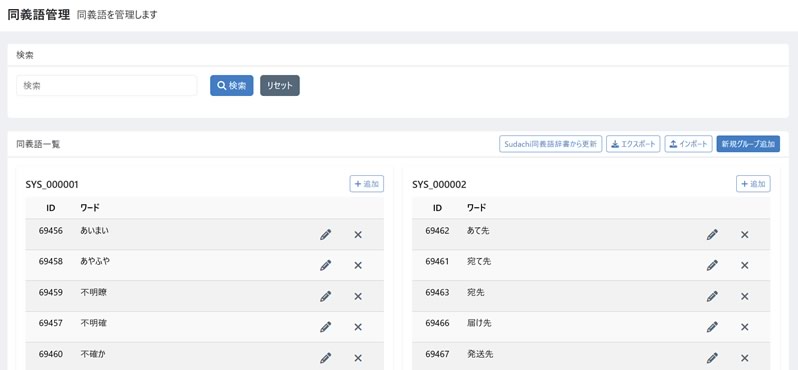Remove the あやふや entry
Screen dimensions: 798x370
(358, 265)
